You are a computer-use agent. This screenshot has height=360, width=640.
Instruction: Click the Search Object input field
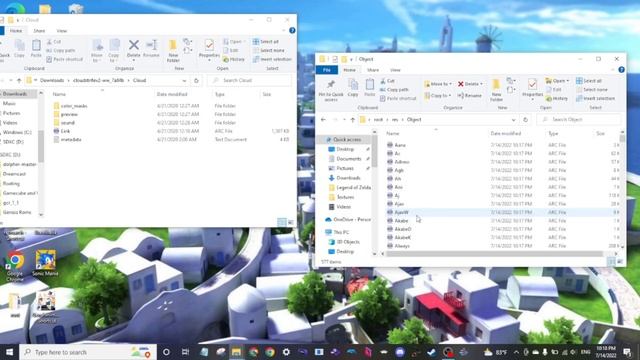pyautogui.click(x=580, y=120)
